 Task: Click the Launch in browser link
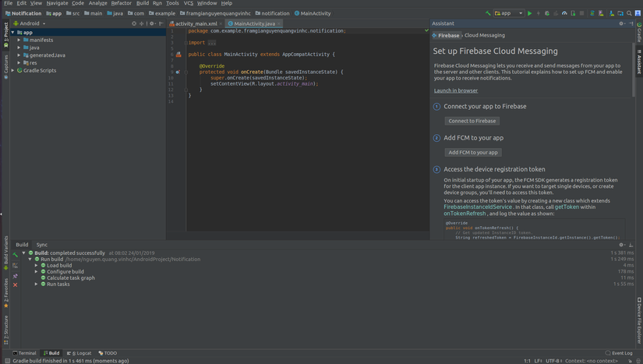point(456,90)
